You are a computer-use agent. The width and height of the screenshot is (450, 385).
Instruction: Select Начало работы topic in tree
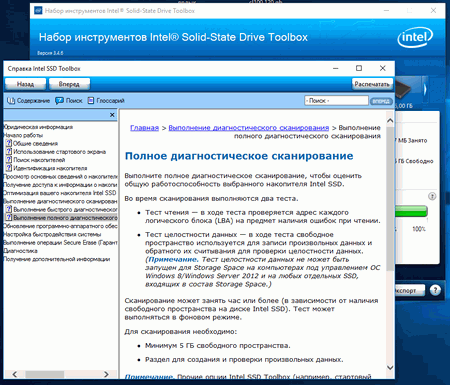coord(23,135)
